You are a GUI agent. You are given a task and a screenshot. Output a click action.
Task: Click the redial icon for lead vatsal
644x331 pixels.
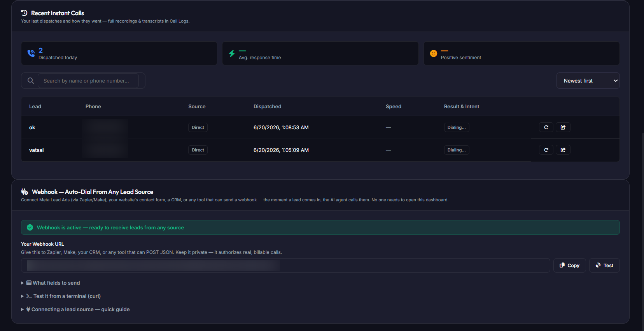546,150
